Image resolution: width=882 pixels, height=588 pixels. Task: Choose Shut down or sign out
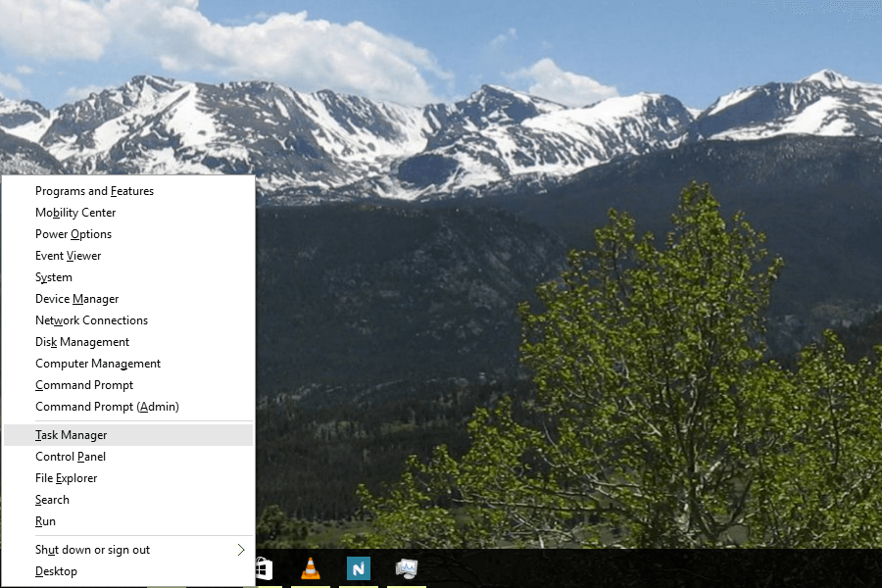point(128,550)
